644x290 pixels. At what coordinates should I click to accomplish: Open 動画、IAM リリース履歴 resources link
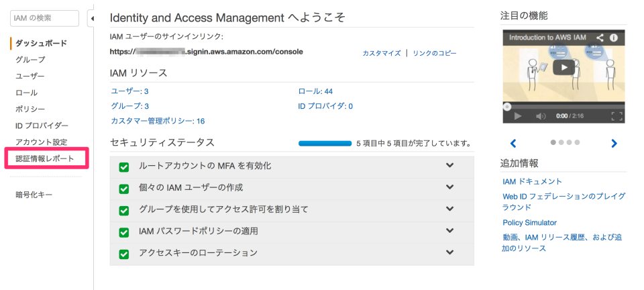pyautogui.click(x=562, y=243)
